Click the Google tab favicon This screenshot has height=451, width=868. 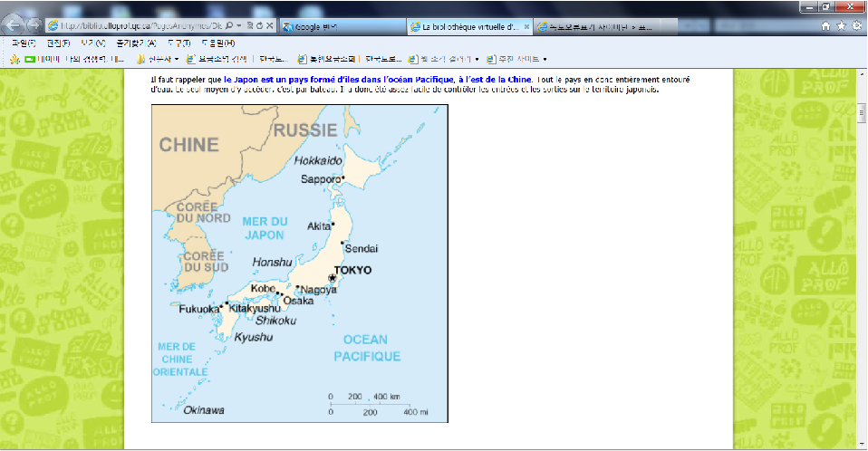287,26
